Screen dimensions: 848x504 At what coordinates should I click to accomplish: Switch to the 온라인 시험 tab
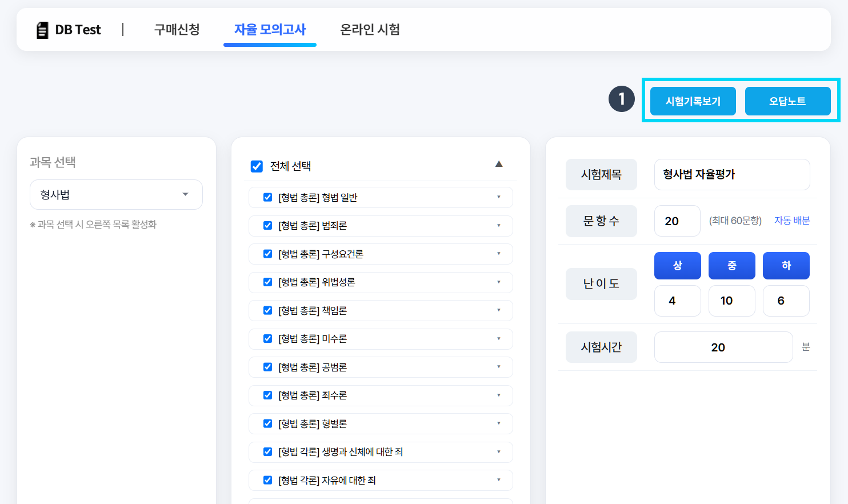(x=370, y=30)
